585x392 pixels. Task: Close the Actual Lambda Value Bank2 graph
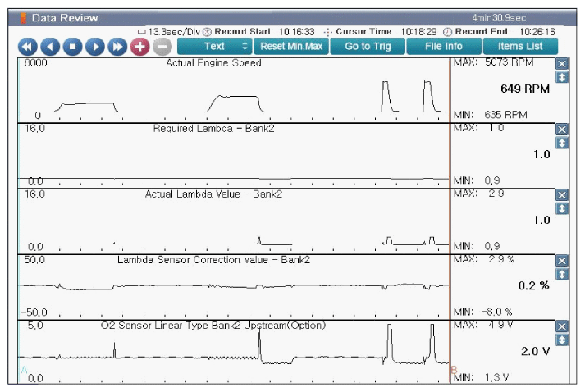coord(562,195)
